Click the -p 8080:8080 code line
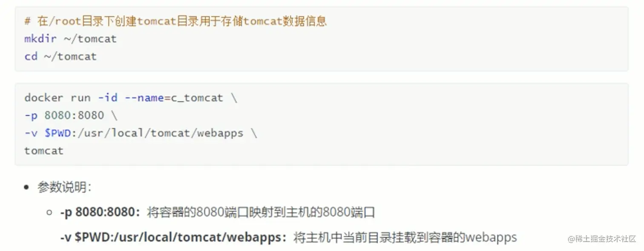644x251 pixels. pos(71,115)
